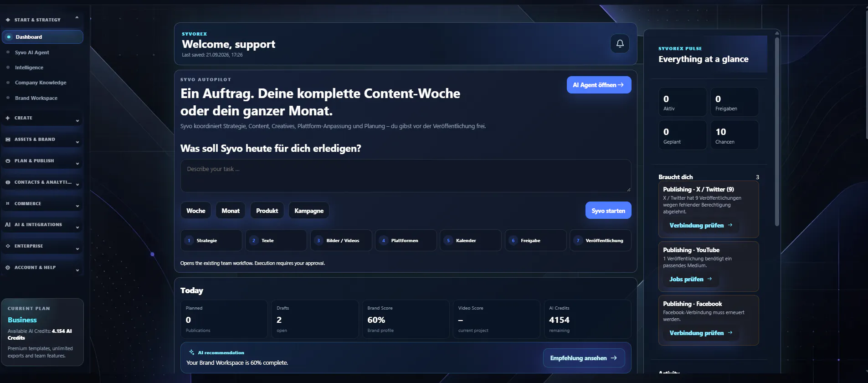Click Jobs prüfen for YouTube
The width and height of the screenshot is (868, 383).
click(x=691, y=279)
